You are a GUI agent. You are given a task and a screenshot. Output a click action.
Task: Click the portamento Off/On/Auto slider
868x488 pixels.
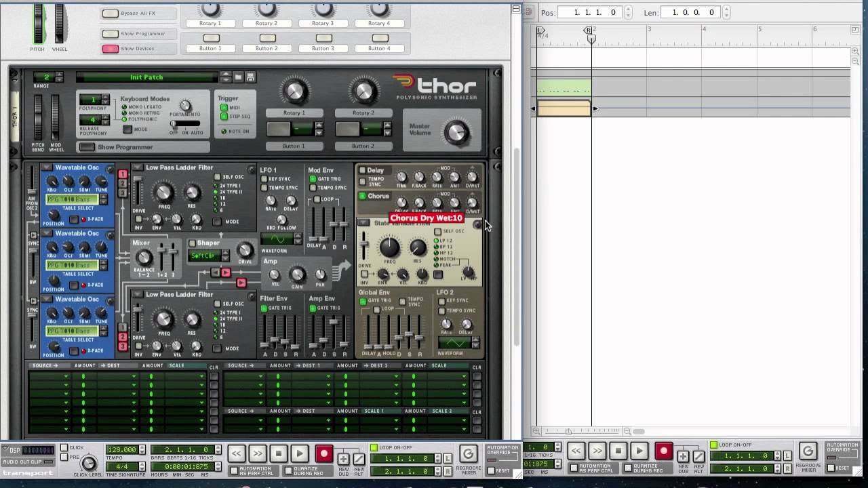click(x=185, y=124)
